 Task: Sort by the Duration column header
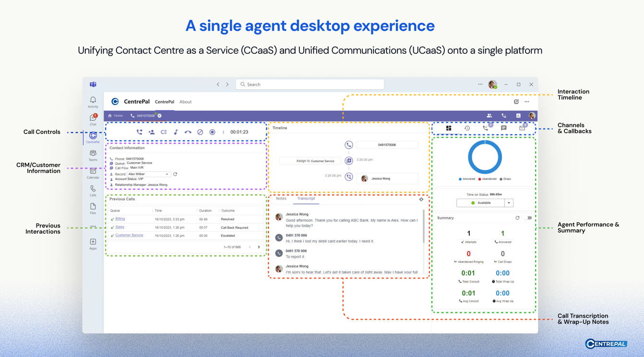[205, 211]
